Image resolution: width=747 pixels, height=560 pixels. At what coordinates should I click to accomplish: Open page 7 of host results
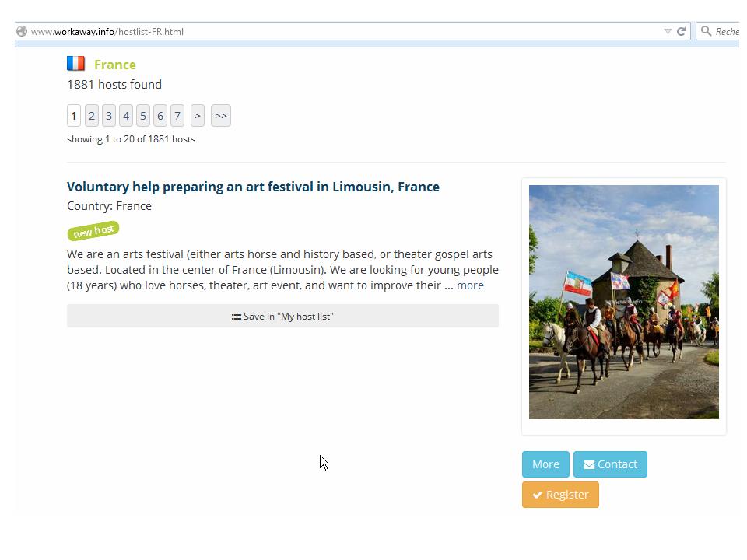coord(177,116)
